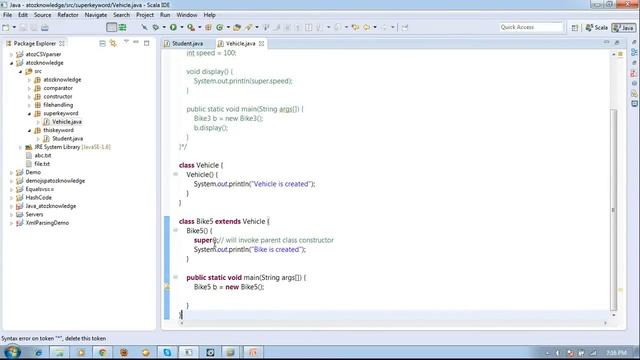Click the Quick Access search field

(x=531, y=27)
